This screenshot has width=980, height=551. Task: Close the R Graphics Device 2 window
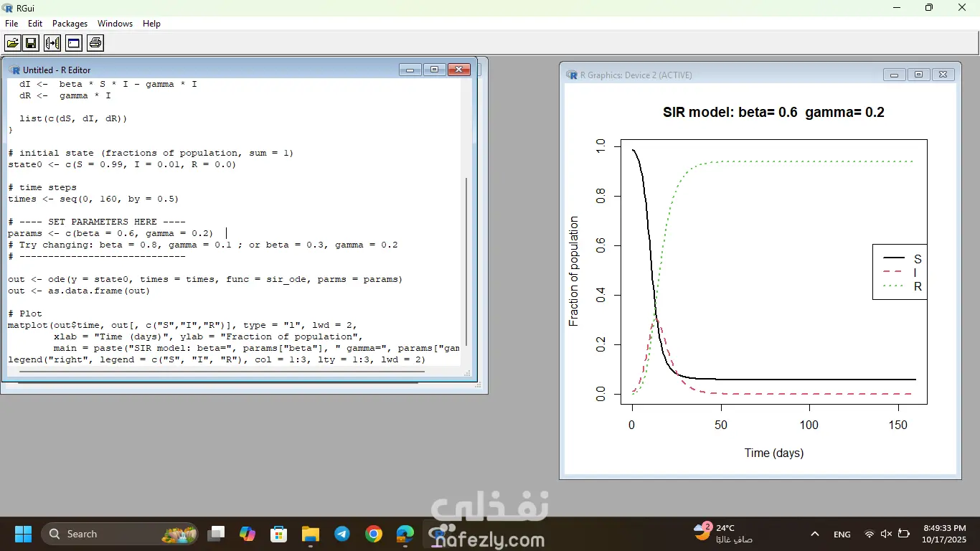(943, 75)
